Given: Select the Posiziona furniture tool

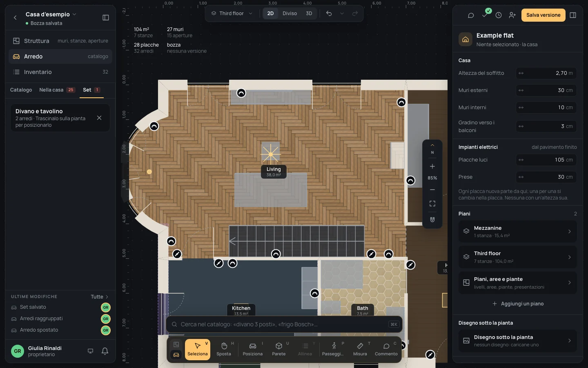Looking at the screenshot, I should 253,350.
